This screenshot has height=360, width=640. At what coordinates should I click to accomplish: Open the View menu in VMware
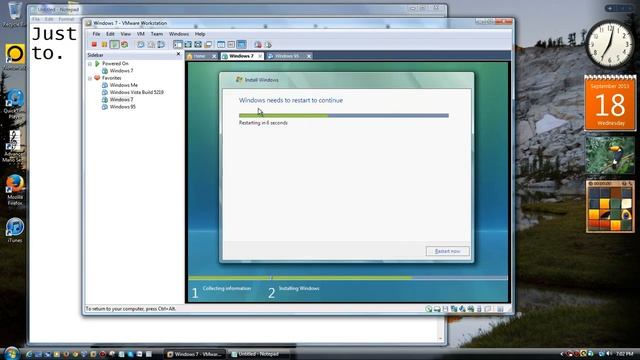coord(126,34)
